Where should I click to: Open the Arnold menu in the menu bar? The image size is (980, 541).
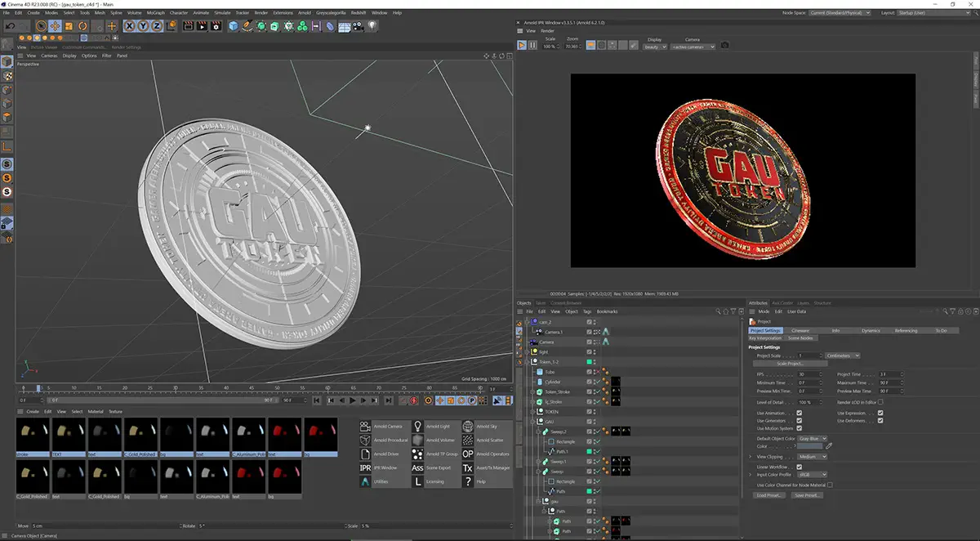tap(304, 13)
